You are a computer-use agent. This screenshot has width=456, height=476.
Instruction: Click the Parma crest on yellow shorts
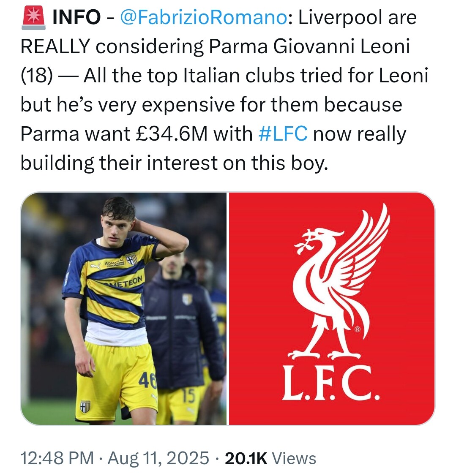(x=85, y=406)
